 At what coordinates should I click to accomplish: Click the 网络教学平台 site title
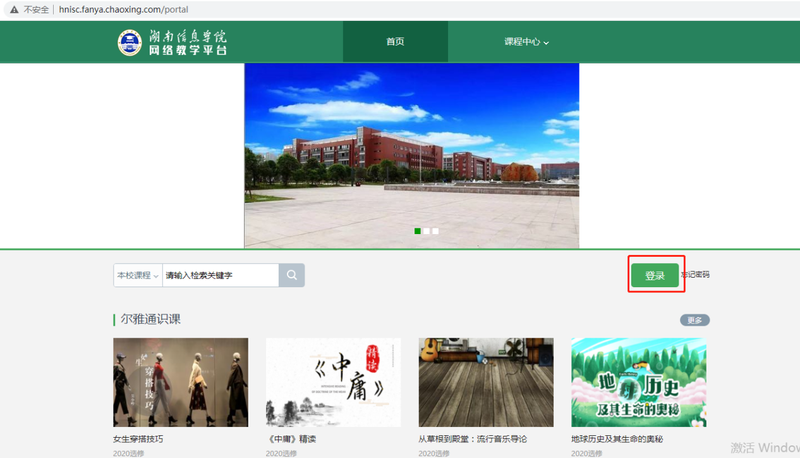(188, 50)
